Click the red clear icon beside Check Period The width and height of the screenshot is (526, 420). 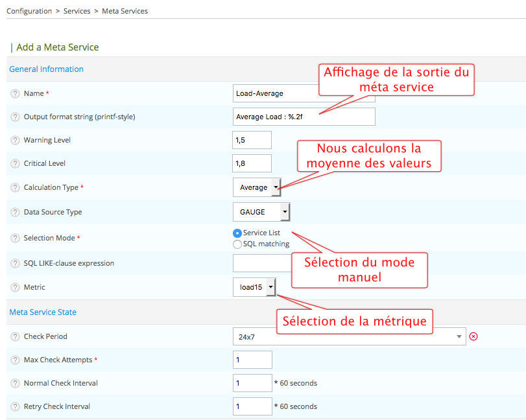click(473, 336)
